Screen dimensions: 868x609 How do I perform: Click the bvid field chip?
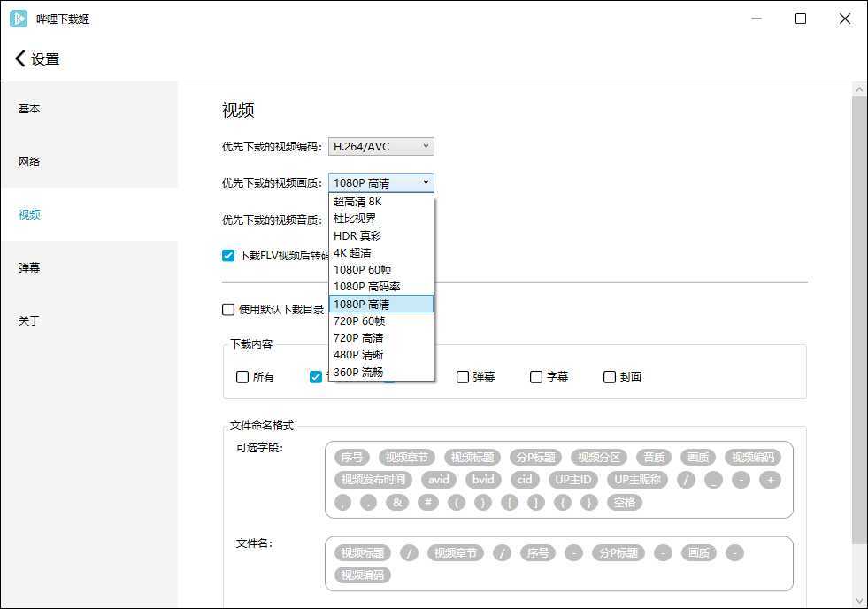483,479
